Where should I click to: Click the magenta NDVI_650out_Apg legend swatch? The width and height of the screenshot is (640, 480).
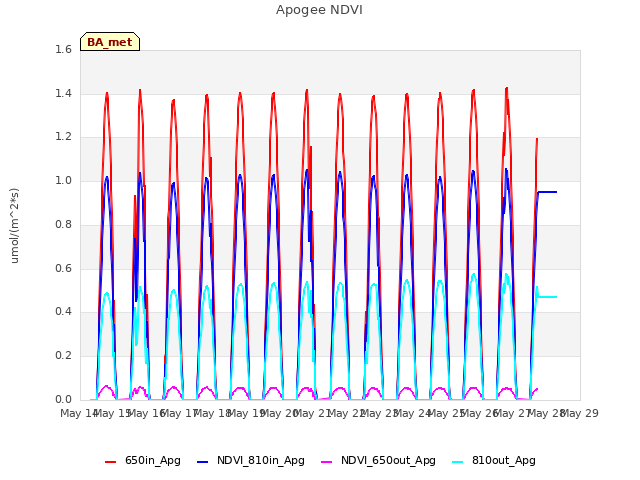coord(327,462)
